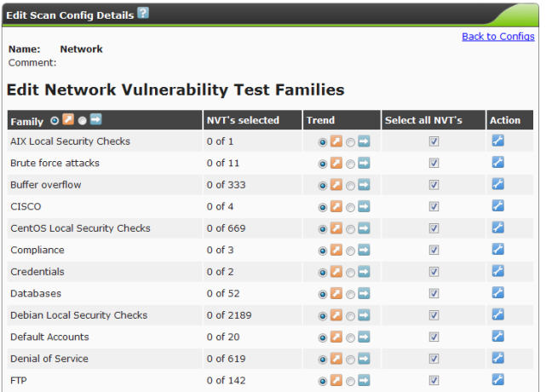Edit FTP family using wrench icon
552x392 pixels.
click(498, 380)
